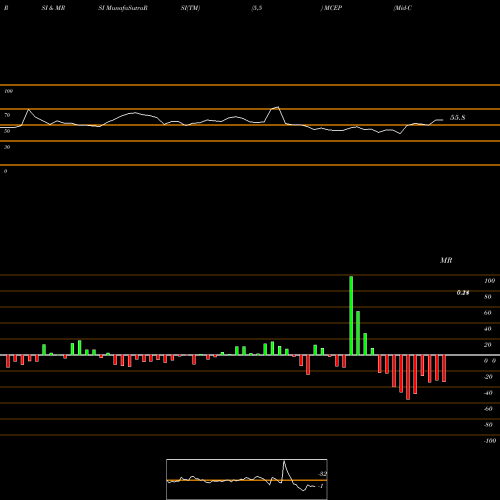Select the tallest green histogram bar
Viewport: 500px width, 500px height.
(x=351, y=315)
